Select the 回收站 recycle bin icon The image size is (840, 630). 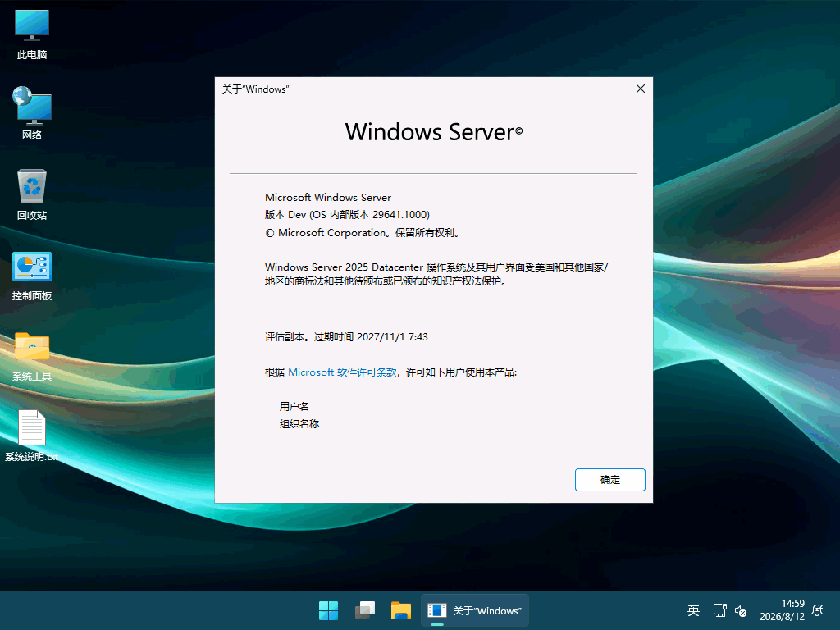point(32,194)
